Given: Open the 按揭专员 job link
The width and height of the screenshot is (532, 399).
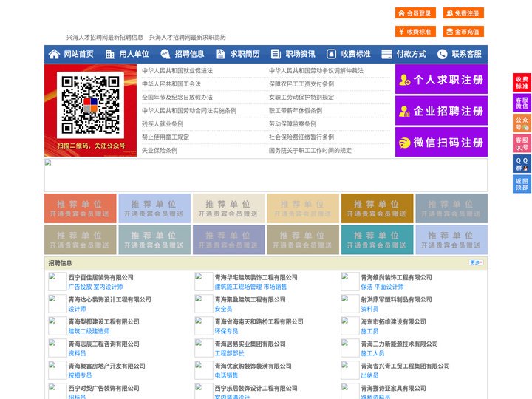Looking at the screenshot, I should pos(80,375).
